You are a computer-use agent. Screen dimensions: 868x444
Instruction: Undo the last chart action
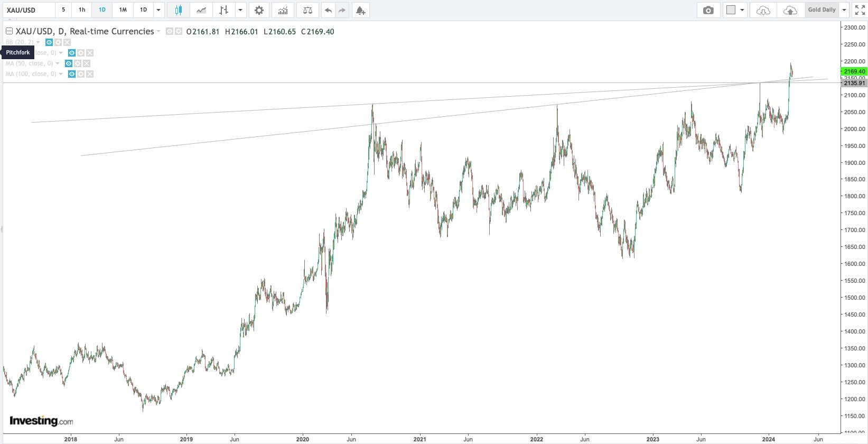328,10
